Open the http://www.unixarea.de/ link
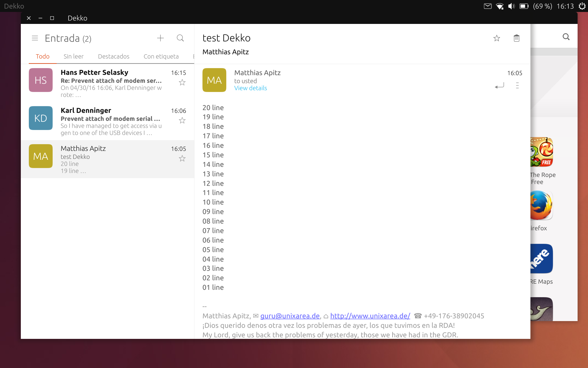588x368 pixels. [370, 316]
